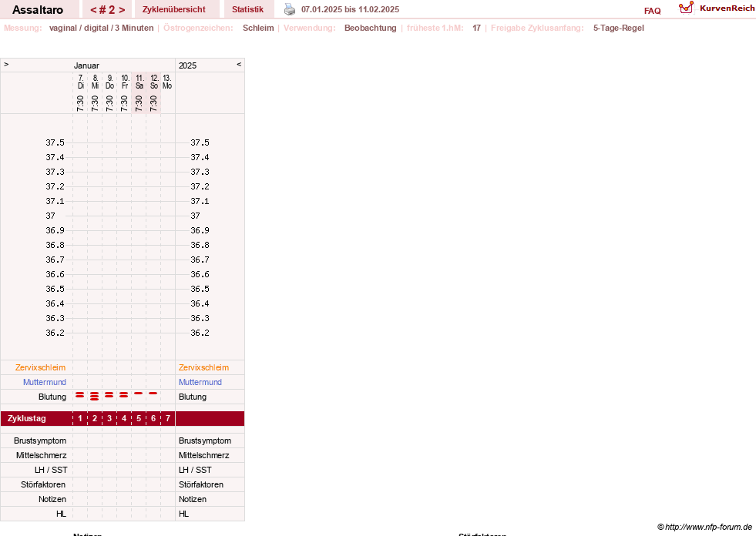The image size is (756, 536).
Task: Go to next cycle with the > arrow
Action: tap(122, 10)
